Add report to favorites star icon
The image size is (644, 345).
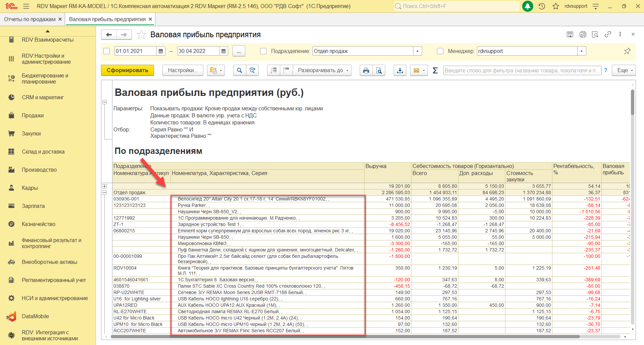point(141,35)
